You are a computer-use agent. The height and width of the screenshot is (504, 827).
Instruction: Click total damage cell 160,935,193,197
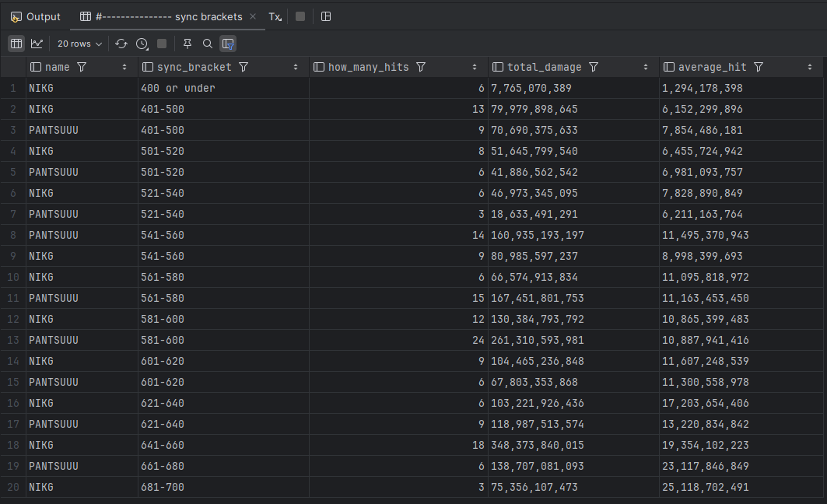click(x=573, y=235)
